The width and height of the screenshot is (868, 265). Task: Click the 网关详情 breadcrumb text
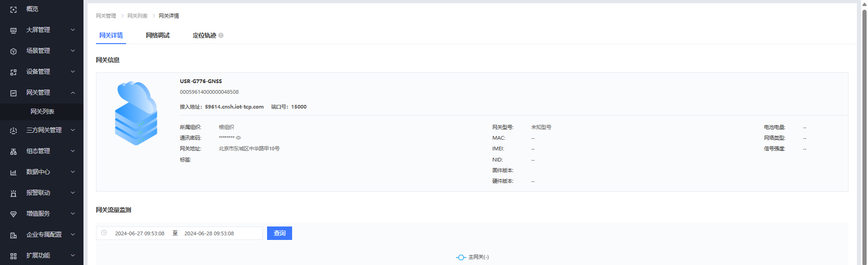pos(169,16)
